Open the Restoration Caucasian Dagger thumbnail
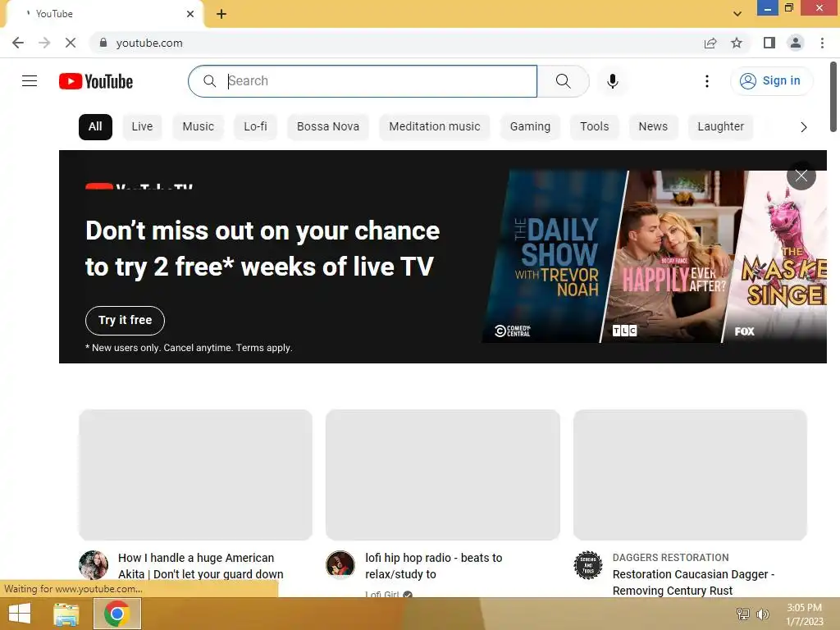Image resolution: width=840 pixels, height=630 pixels. (690, 475)
